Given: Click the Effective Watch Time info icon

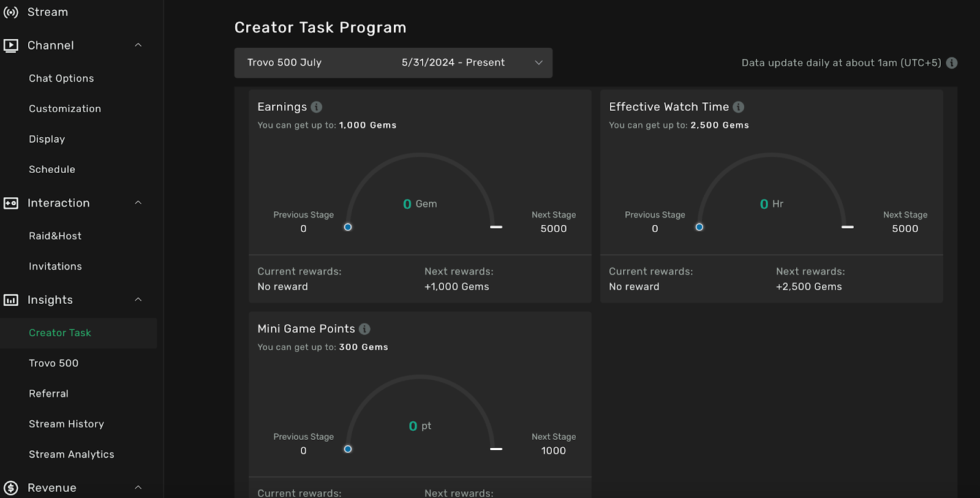Looking at the screenshot, I should pos(739,107).
